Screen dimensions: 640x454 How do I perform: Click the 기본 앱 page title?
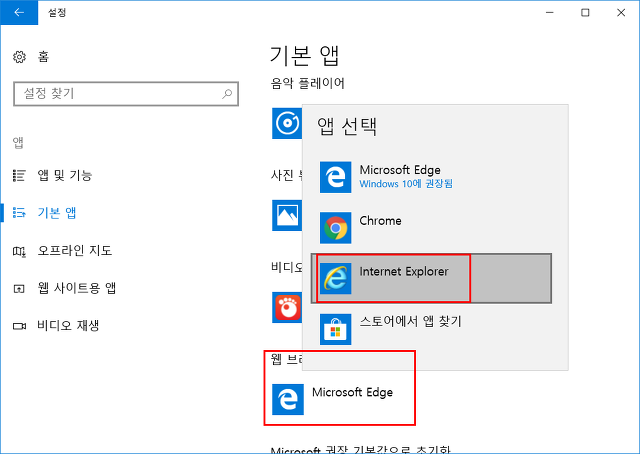(304, 56)
